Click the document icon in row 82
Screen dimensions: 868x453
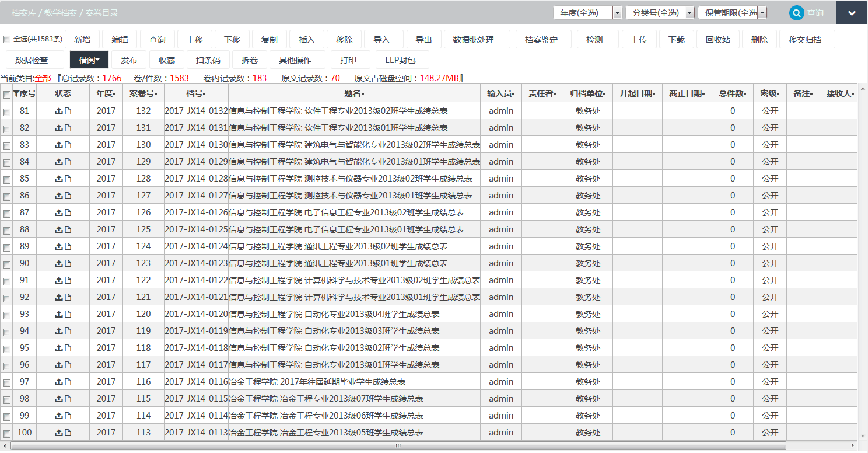[68, 128]
